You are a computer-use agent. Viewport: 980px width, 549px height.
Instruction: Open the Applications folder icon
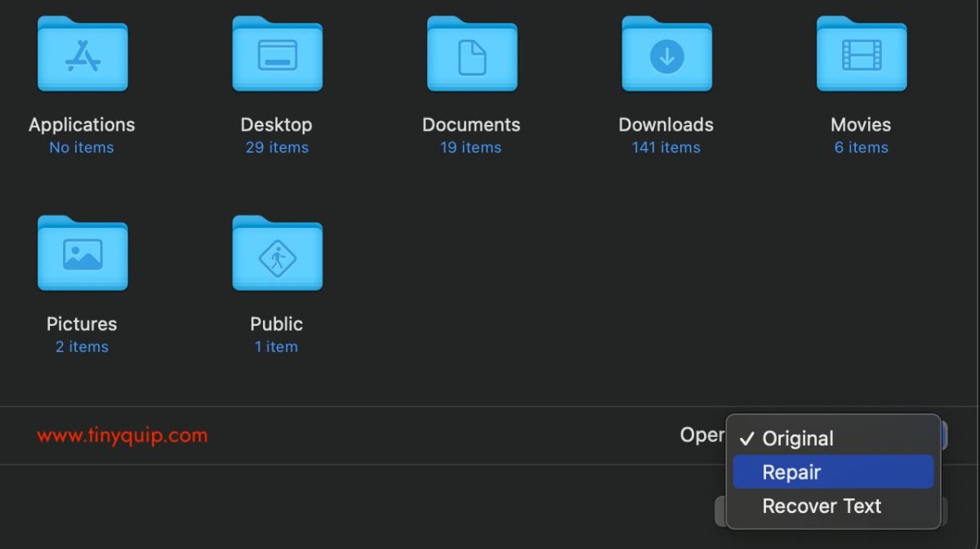[x=82, y=54]
